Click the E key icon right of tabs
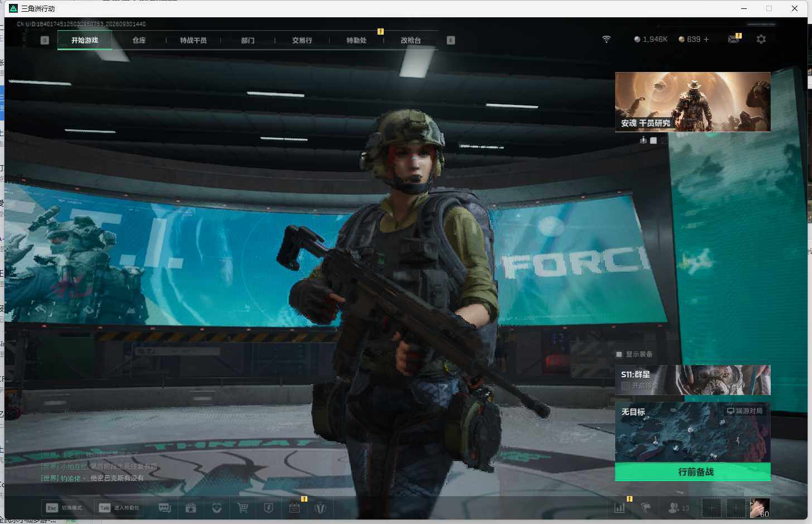The width and height of the screenshot is (812, 524). click(x=451, y=40)
